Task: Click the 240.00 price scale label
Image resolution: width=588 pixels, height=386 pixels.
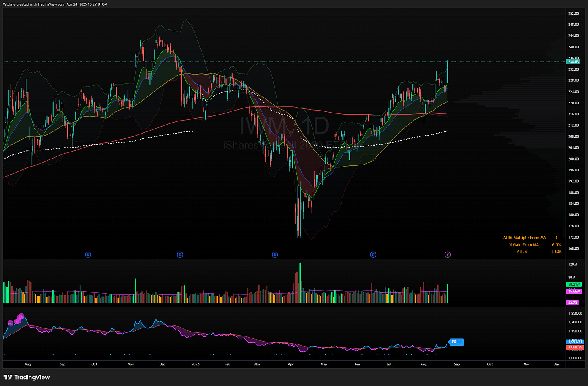Action: [x=573, y=47]
